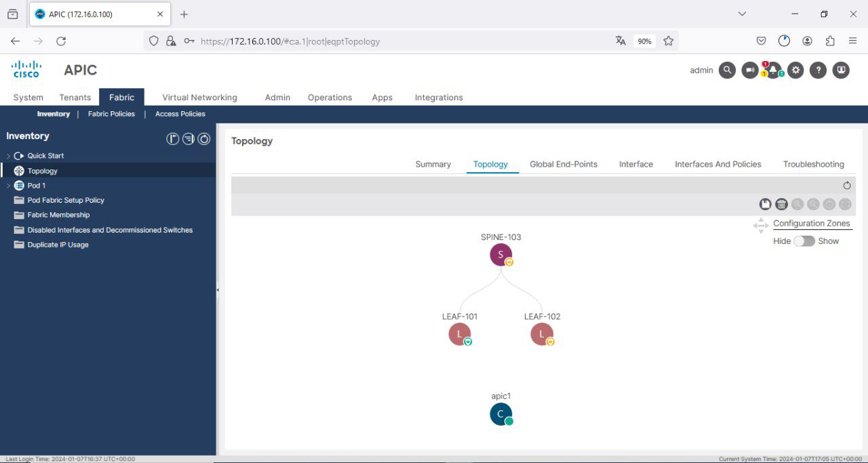The height and width of the screenshot is (463, 868).
Task: Refresh the topology view
Action: pos(846,185)
